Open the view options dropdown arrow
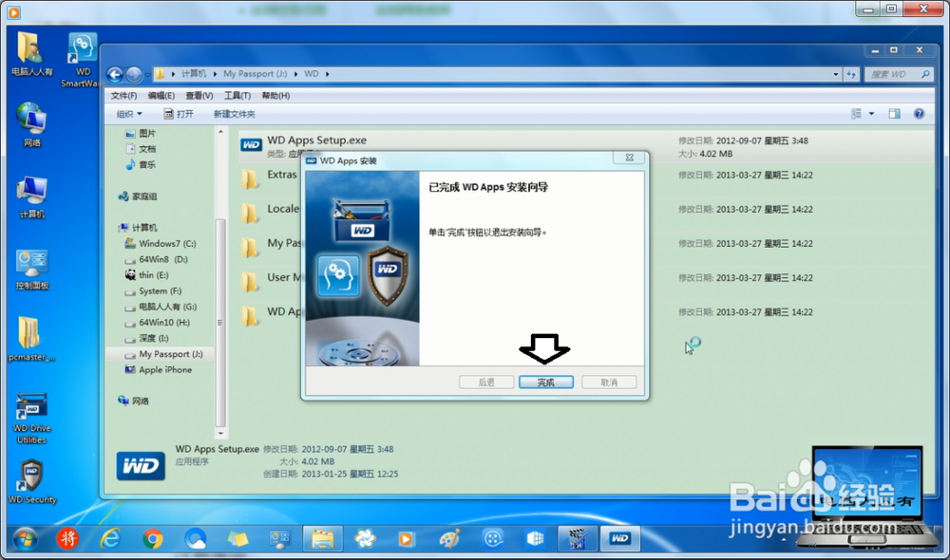The image size is (950, 560). (x=871, y=114)
